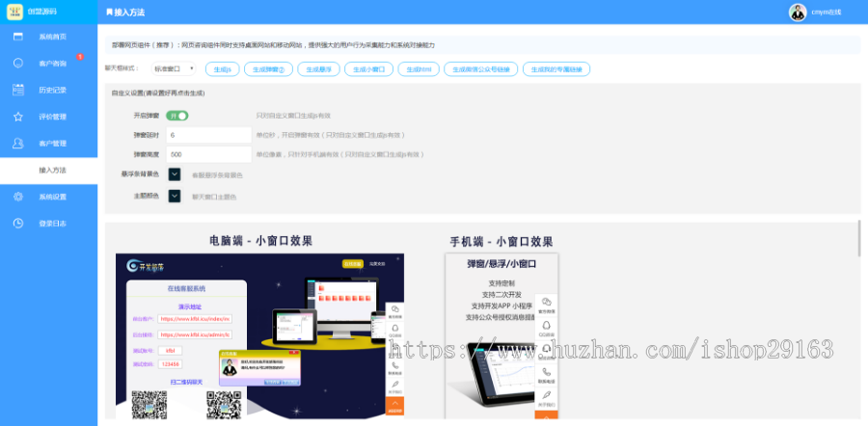Image resolution: width=868 pixels, height=426 pixels.
Task: Open 客户咨询 in the sidebar
Action: (x=49, y=63)
